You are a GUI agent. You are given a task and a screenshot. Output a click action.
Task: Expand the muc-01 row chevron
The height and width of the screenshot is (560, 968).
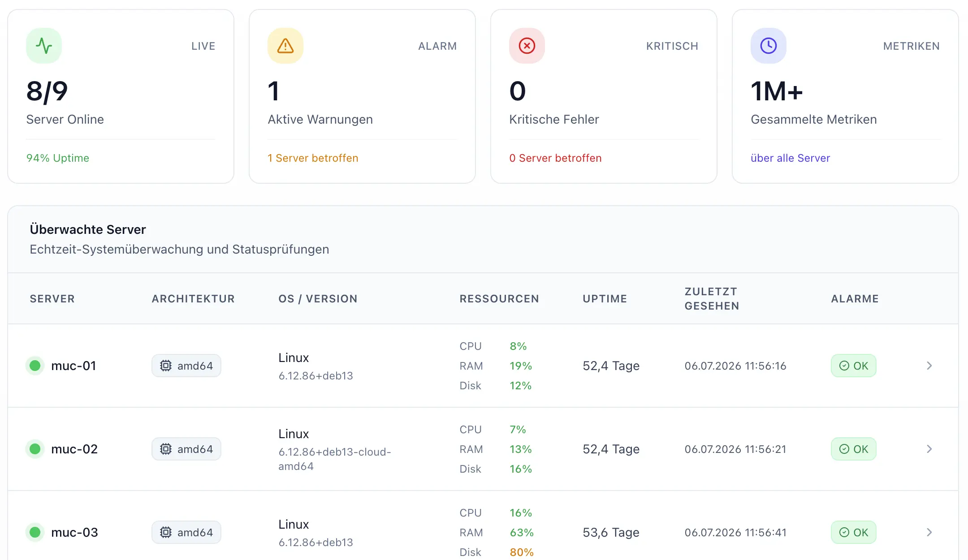(x=929, y=366)
